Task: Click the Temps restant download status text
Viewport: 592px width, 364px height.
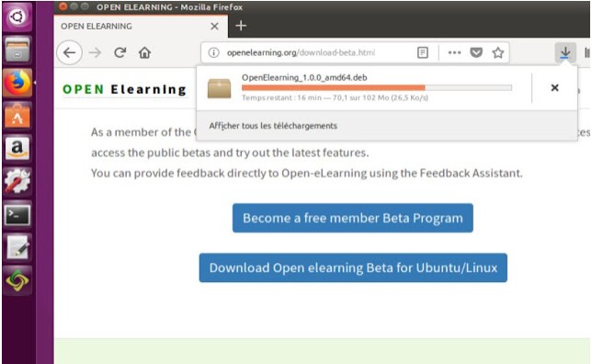Action: (x=335, y=97)
